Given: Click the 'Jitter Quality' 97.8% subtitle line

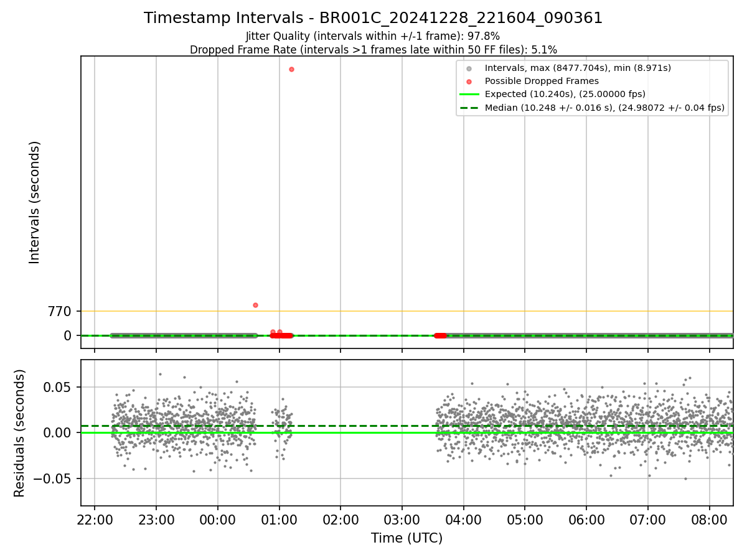Looking at the screenshot, I should (x=373, y=36).
